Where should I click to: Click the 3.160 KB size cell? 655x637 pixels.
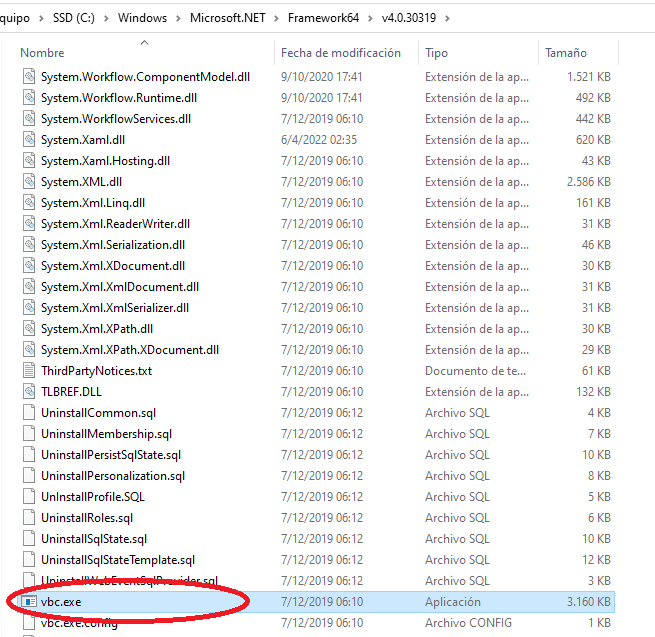coord(589,602)
